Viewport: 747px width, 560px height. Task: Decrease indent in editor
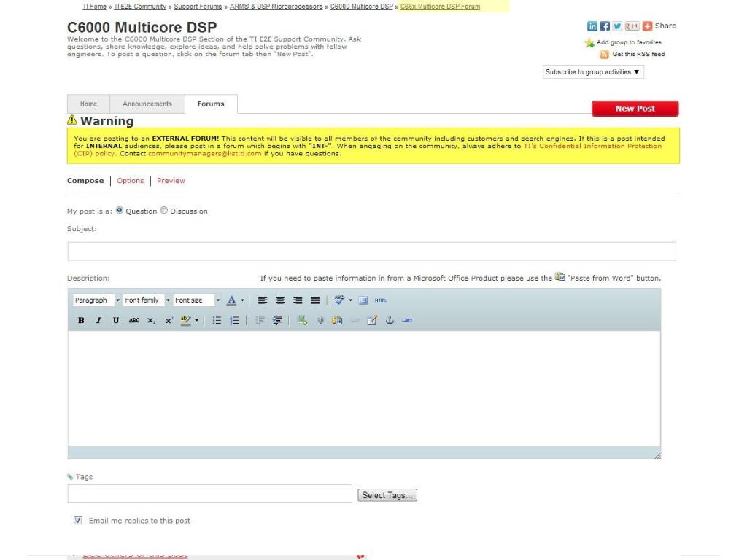[260, 321]
